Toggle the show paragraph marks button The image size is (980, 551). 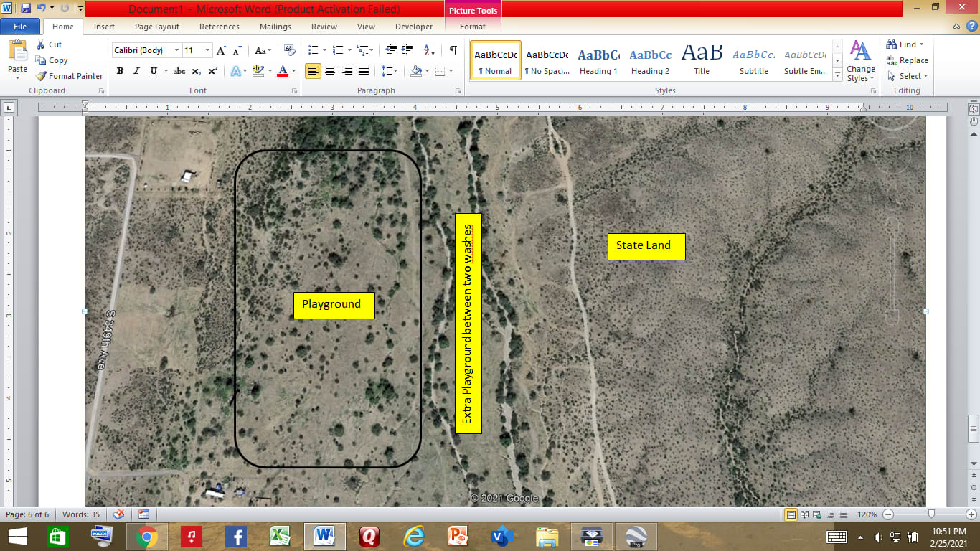point(453,50)
